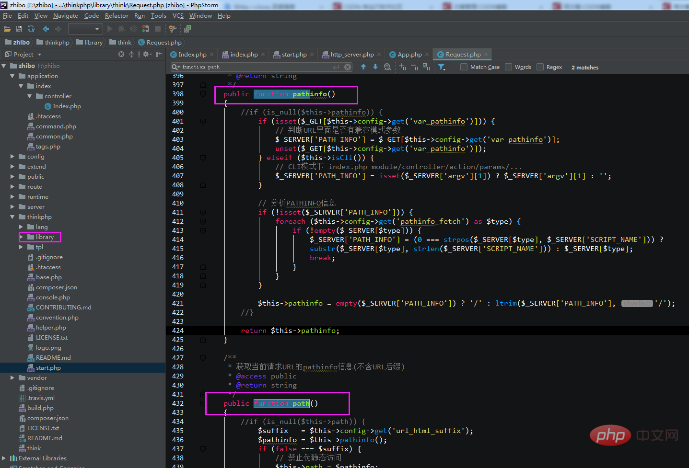The height and width of the screenshot is (468, 689).
Task: Click the Save All toolbar icon
Action: 19,29
